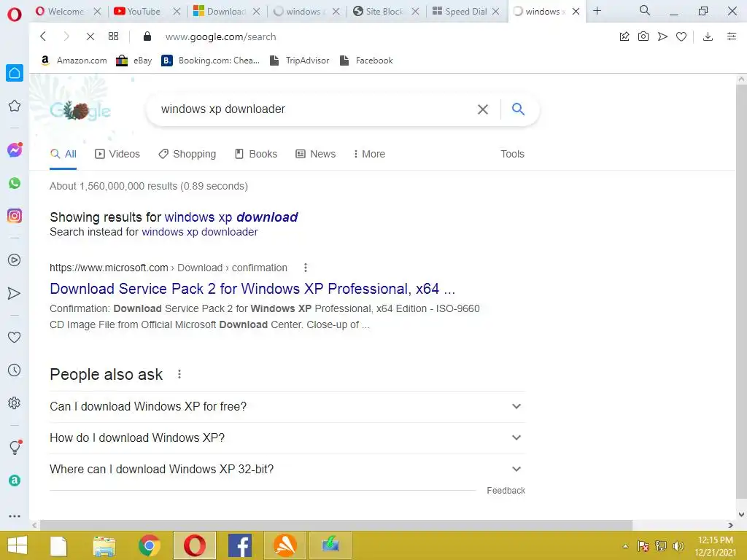The height and width of the screenshot is (560, 747).
Task: Stop loading the current page
Action: click(90, 36)
